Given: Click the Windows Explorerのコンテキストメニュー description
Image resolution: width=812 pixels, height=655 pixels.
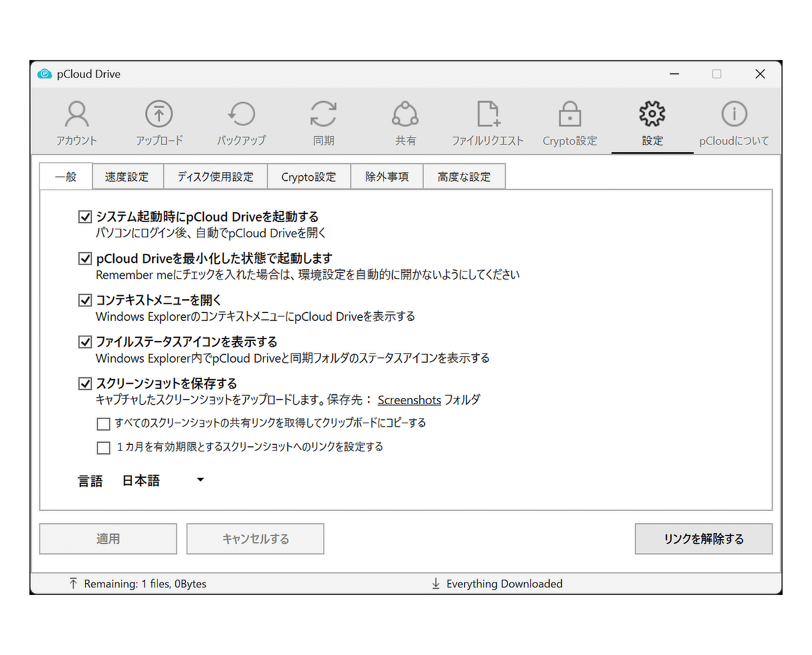Looking at the screenshot, I should tap(255, 316).
